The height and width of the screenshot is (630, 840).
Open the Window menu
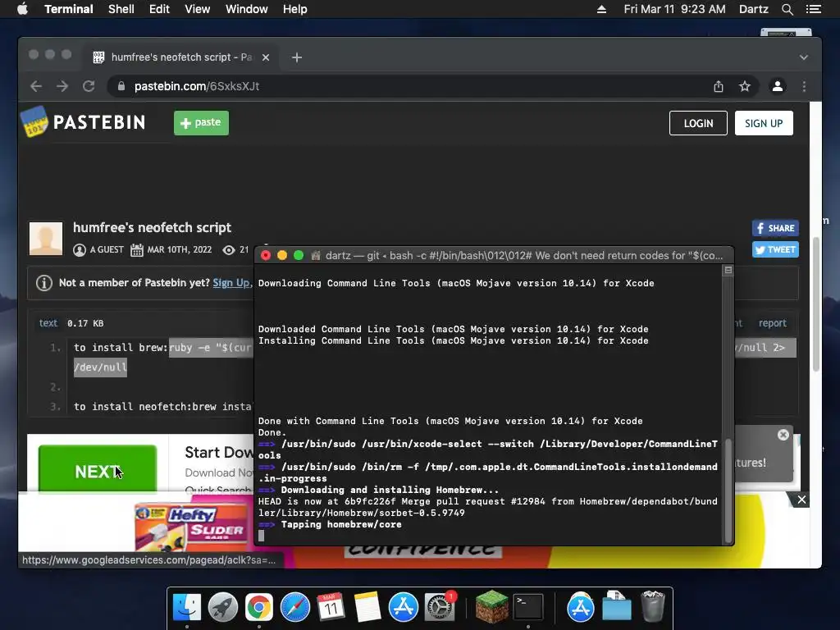(246, 9)
